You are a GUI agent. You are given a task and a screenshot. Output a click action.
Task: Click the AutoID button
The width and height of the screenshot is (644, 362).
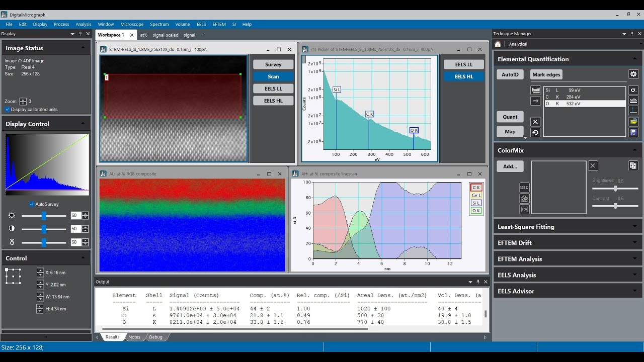click(510, 74)
